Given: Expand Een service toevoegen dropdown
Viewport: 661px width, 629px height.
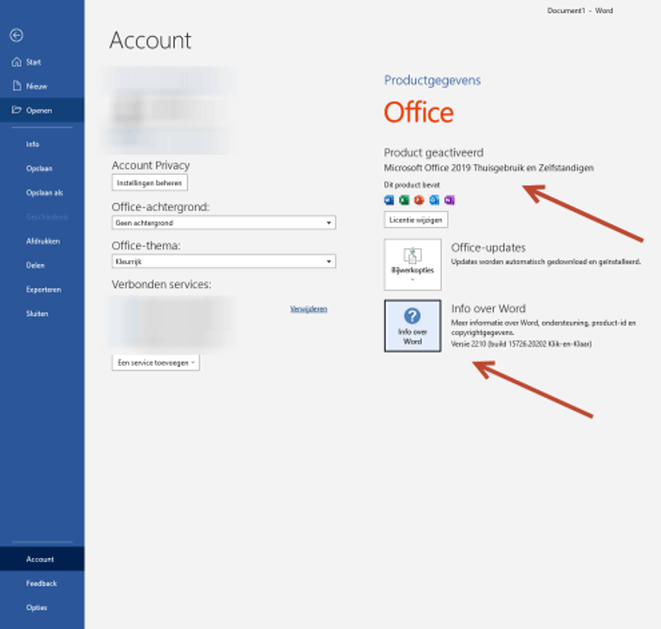Looking at the screenshot, I should pos(156,363).
